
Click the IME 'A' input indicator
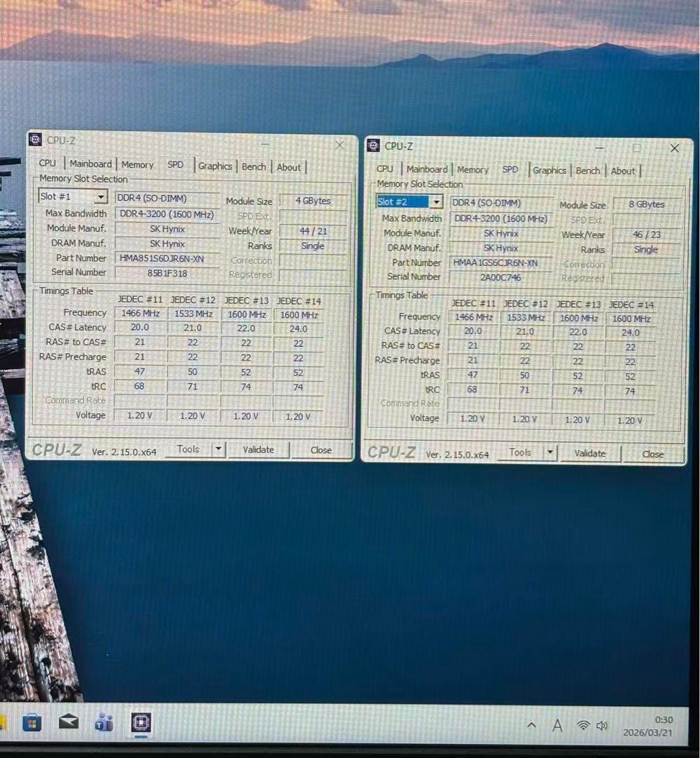tap(557, 726)
